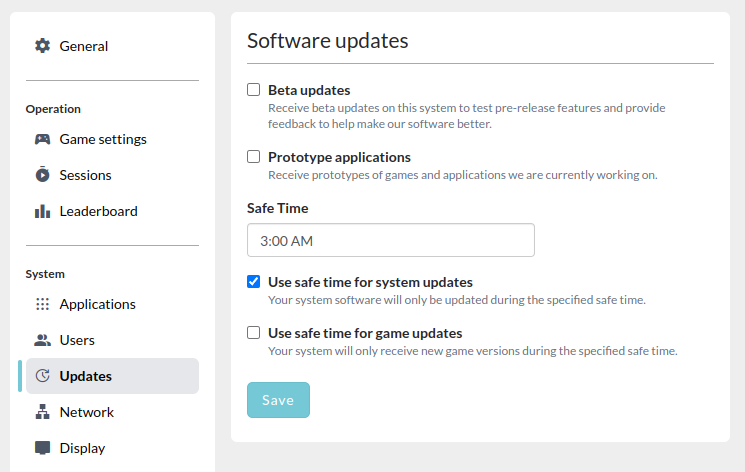The width and height of the screenshot is (745, 472).
Task: Select the Game settings menu entry
Action: pyautogui.click(x=112, y=139)
